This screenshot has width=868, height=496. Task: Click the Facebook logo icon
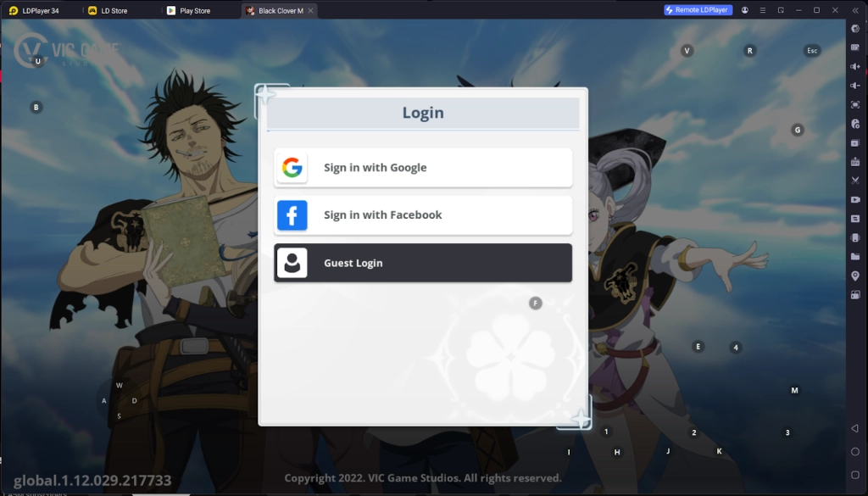coord(292,215)
